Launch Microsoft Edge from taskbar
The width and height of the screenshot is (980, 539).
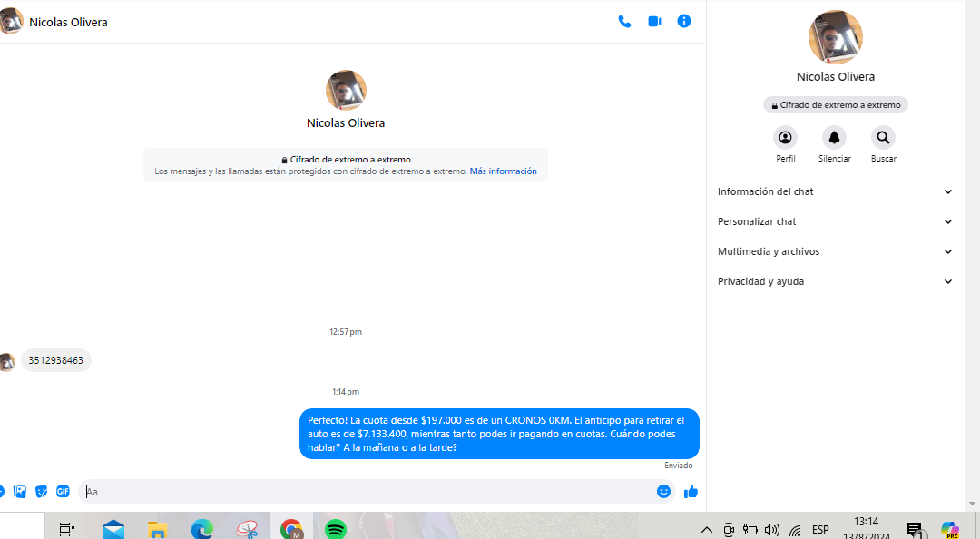coord(201,529)
